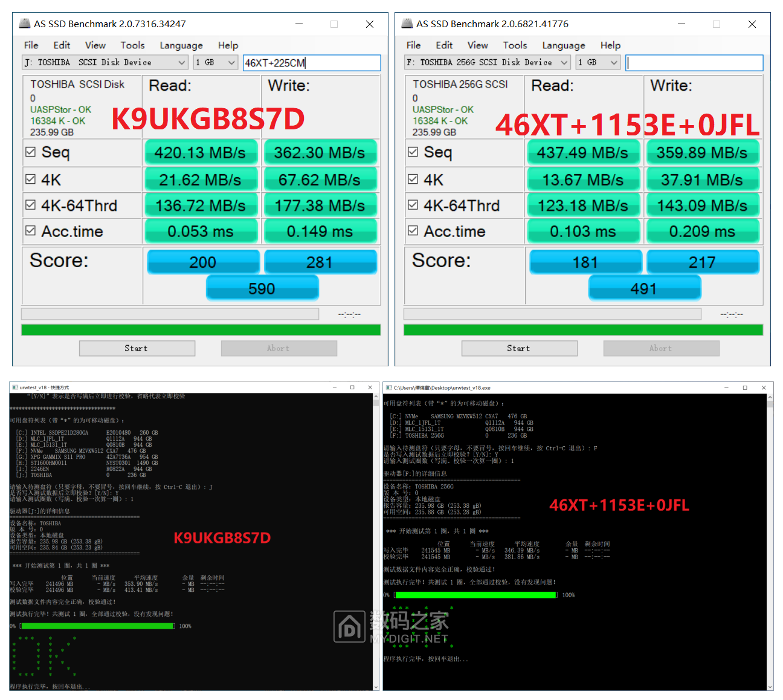Viewport: 783px width, 700px height.
Task: Open Tools menu in right benchmark window
Action: pos(515,45)
